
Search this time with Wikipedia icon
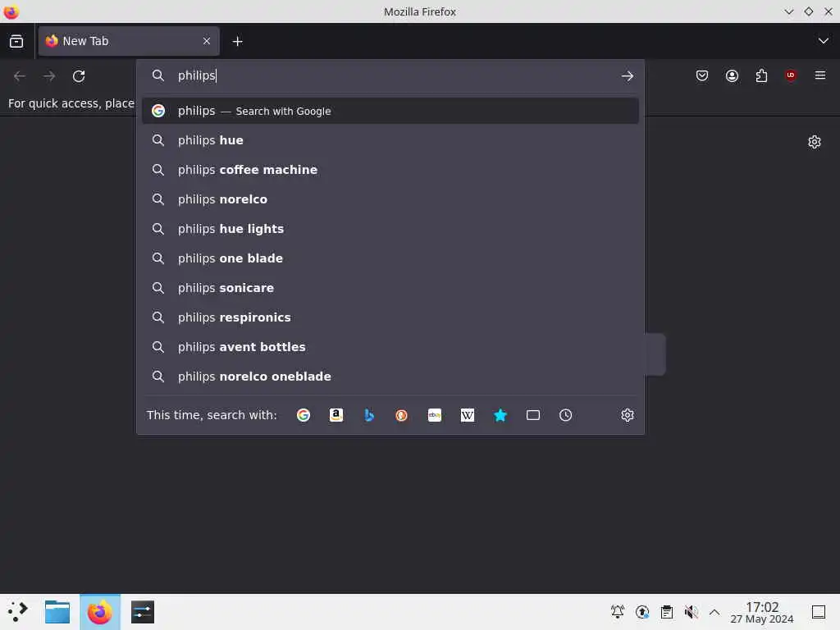pos(467,415)
